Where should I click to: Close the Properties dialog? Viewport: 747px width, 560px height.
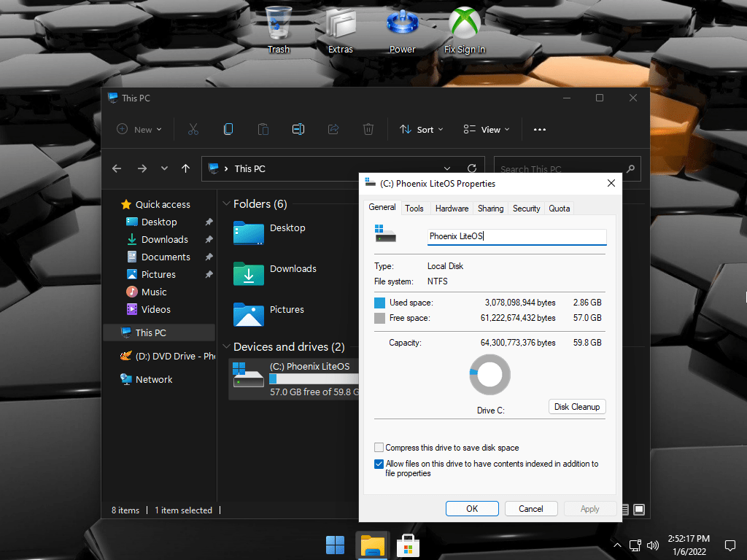611,183
